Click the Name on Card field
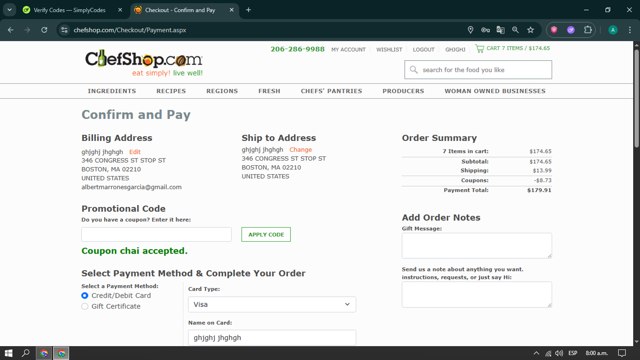 tap(272, 337)
